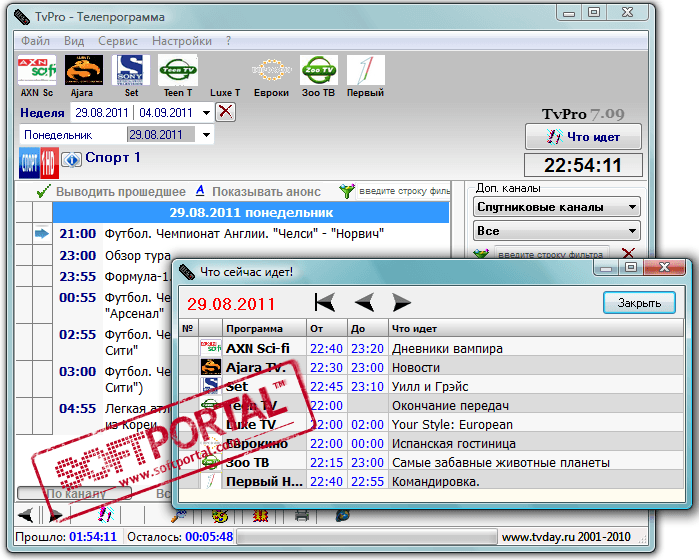Clear the Доп. каналы filter with red X
Screen dimensions: 699x560
(628, 254)
